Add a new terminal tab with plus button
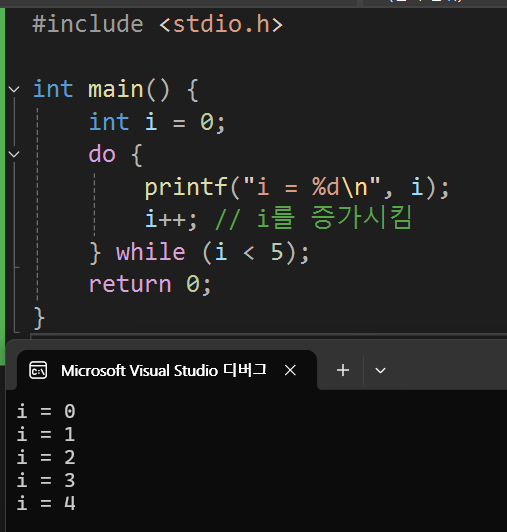507x532 pixels. pos(343,370)
